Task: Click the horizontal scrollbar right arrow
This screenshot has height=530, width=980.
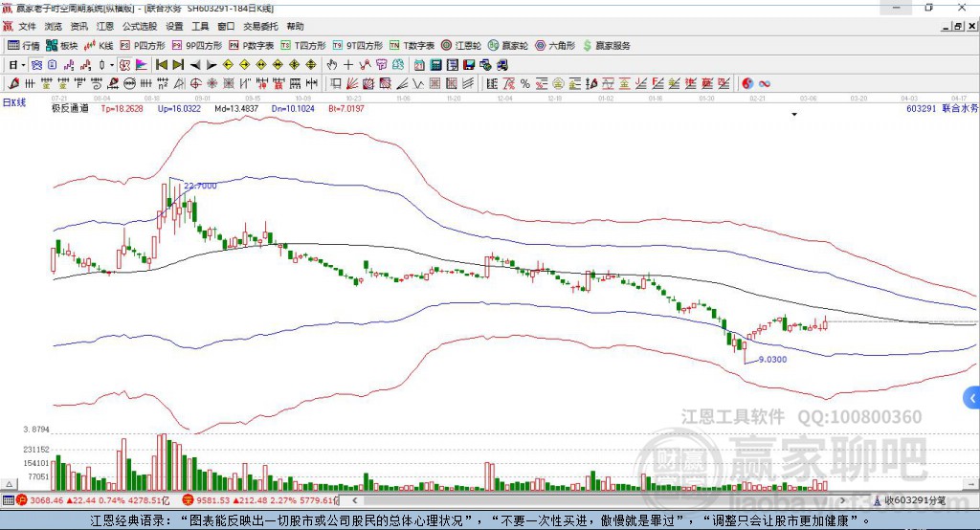Action: coord(842,500)
